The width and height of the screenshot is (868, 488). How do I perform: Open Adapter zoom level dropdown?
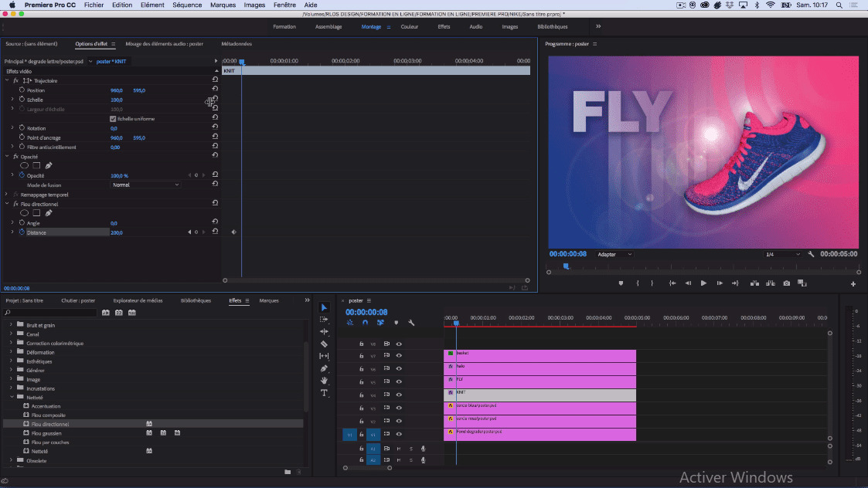coord(614,255)
